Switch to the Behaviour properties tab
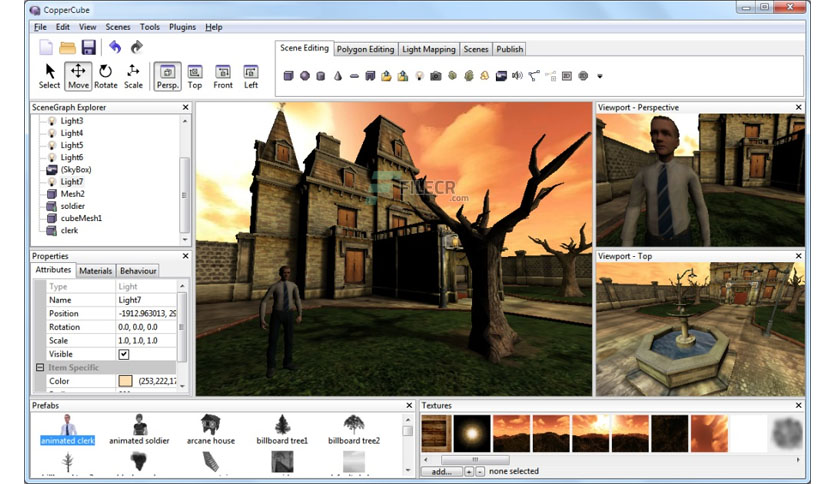The width and height of the screenshot is (836, 484). pos(138,271)
